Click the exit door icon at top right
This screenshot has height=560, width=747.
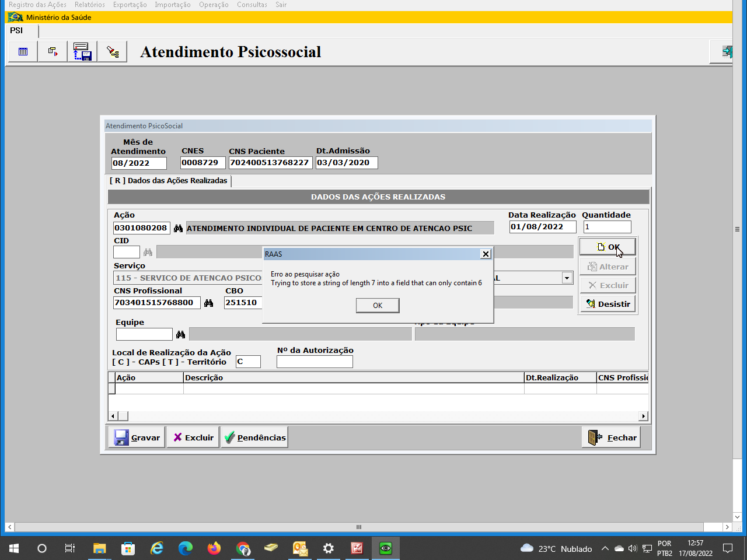[x=727, y=52]
